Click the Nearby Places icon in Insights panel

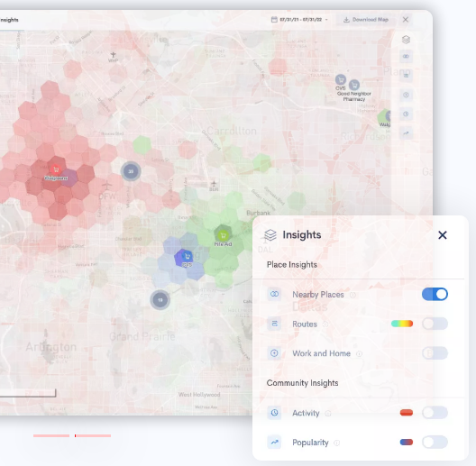(274, 294)
